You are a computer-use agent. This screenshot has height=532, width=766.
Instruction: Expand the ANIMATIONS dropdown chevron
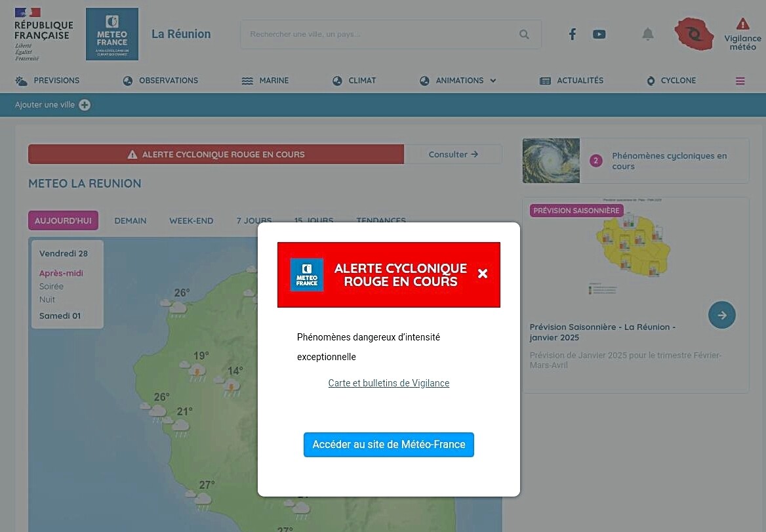[x=493, y=81]
